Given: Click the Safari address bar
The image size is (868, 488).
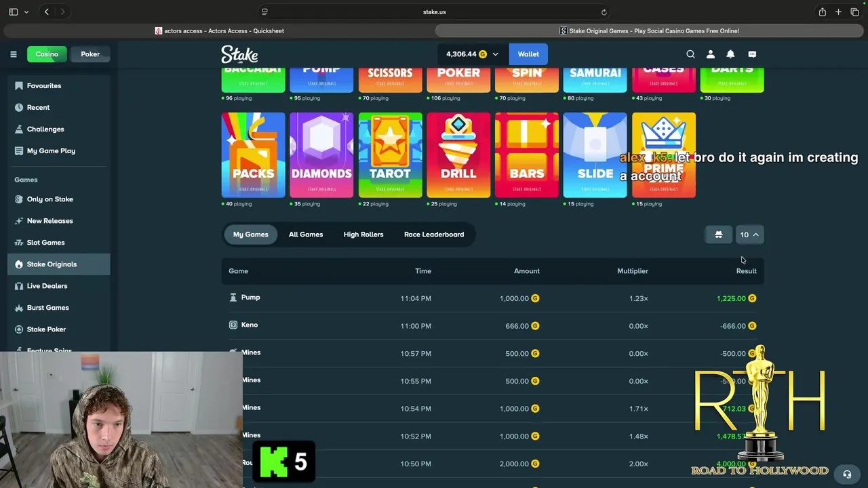Looking at the screenshot, I should pos(434,12).
